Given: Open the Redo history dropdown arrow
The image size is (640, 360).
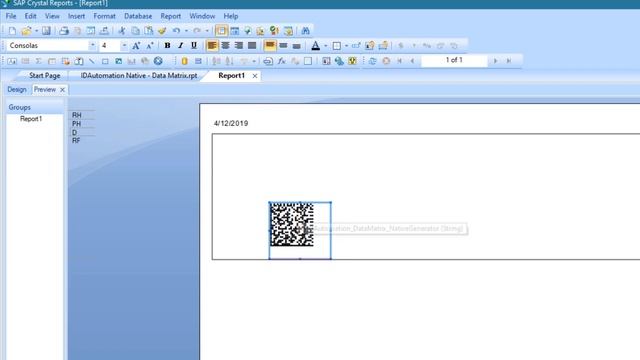Looking at the screenshot, I should point(207,31).
